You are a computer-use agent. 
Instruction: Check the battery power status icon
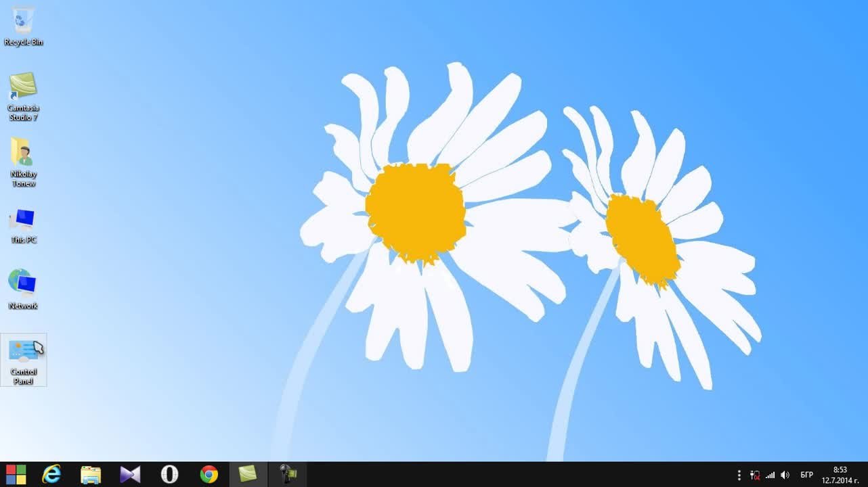[754, 475]
